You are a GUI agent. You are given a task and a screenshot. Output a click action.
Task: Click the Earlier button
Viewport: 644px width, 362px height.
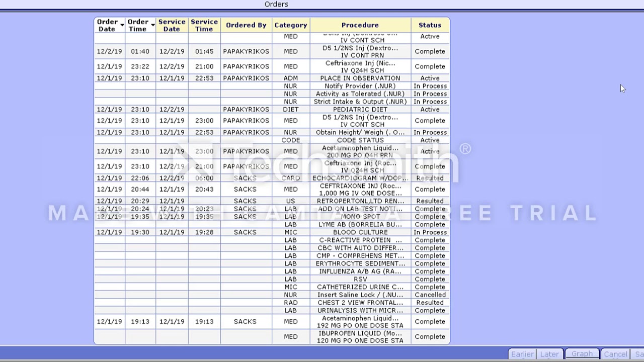pyautogui.click(x=522, y=354)
